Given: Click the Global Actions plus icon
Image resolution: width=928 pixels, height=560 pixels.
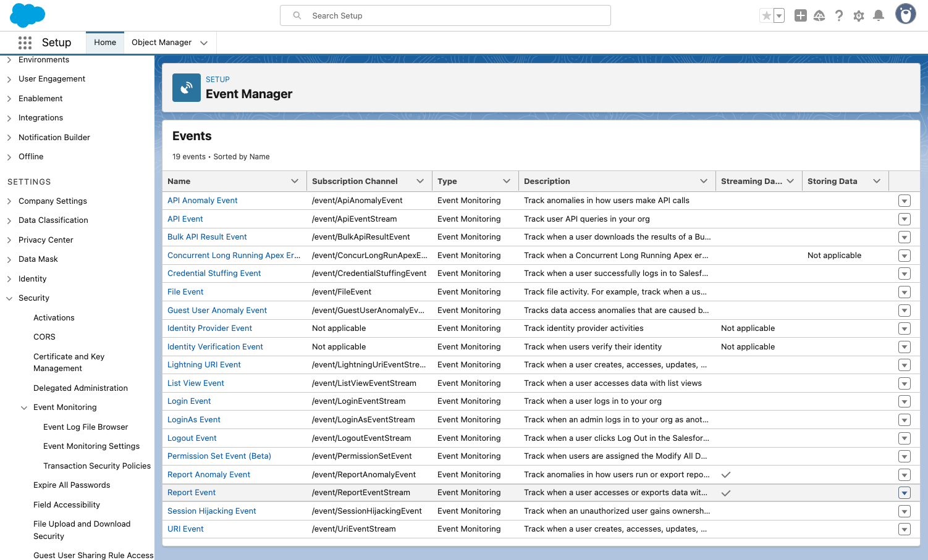Looking at the screenshot, I should (x=800, y=16).
